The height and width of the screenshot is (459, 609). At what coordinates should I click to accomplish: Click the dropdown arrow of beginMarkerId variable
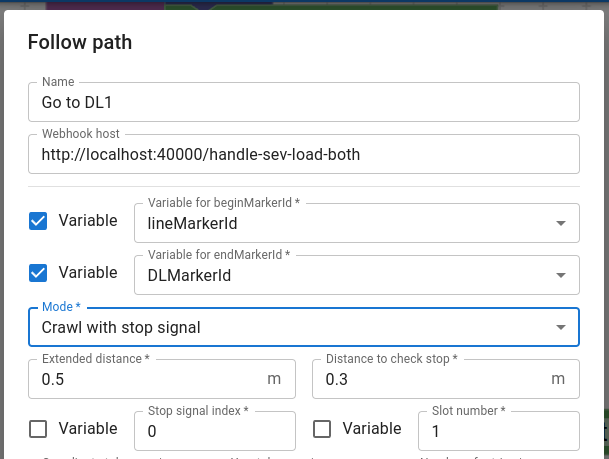[560, 223]
